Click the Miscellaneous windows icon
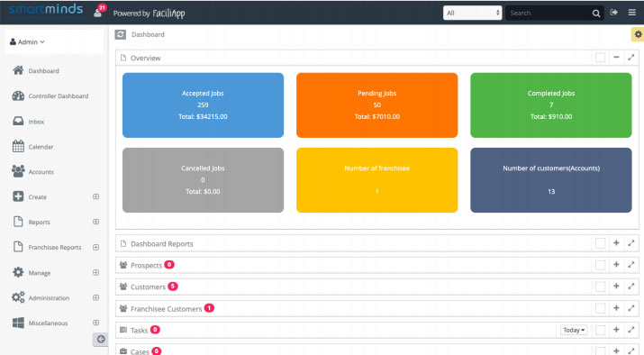This screenshot has height=355, width=644. tap(18, 323)
